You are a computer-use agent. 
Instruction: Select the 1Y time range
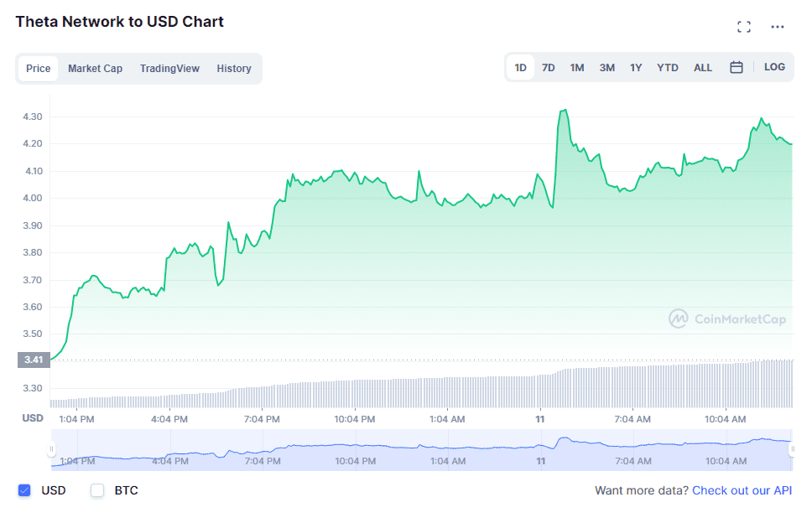pos(637,67)
